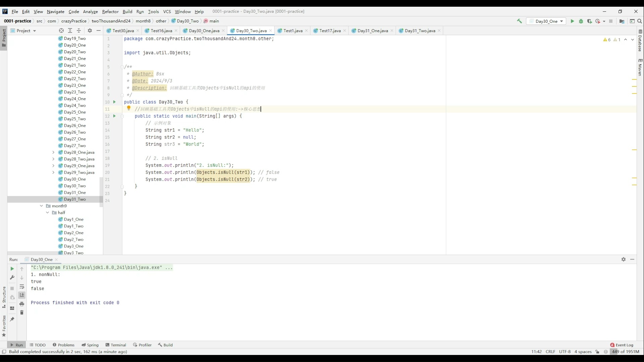The image size is (644, 362).
Task: Toggle read-only lock icon in status bar
Action: coord(597,352)
